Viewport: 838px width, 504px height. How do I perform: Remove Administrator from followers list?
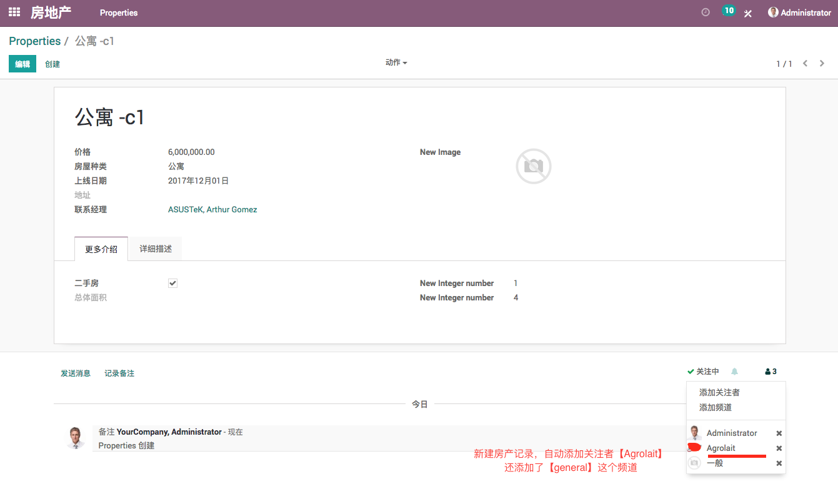pyautogui.click(x=779, y=433)
